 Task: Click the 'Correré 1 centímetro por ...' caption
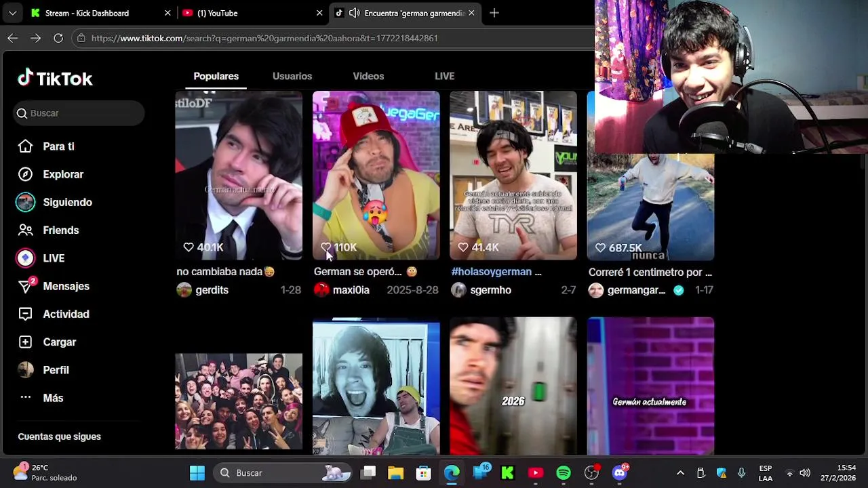coord(650,272)
